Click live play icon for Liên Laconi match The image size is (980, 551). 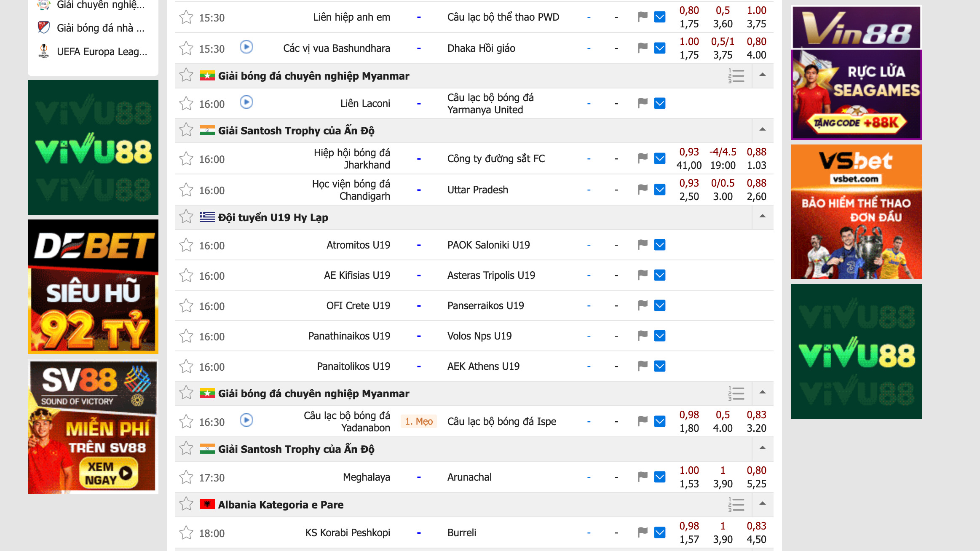(x=246, y=102)
